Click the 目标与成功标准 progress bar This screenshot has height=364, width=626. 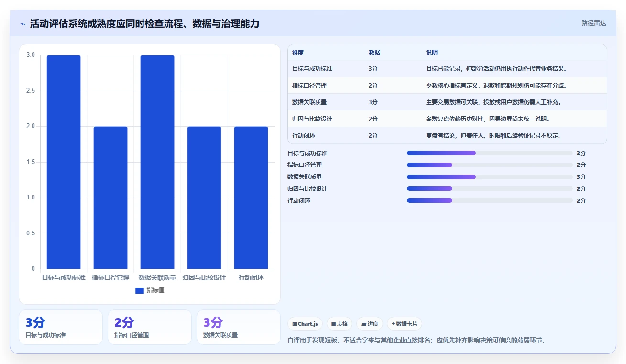490,153
